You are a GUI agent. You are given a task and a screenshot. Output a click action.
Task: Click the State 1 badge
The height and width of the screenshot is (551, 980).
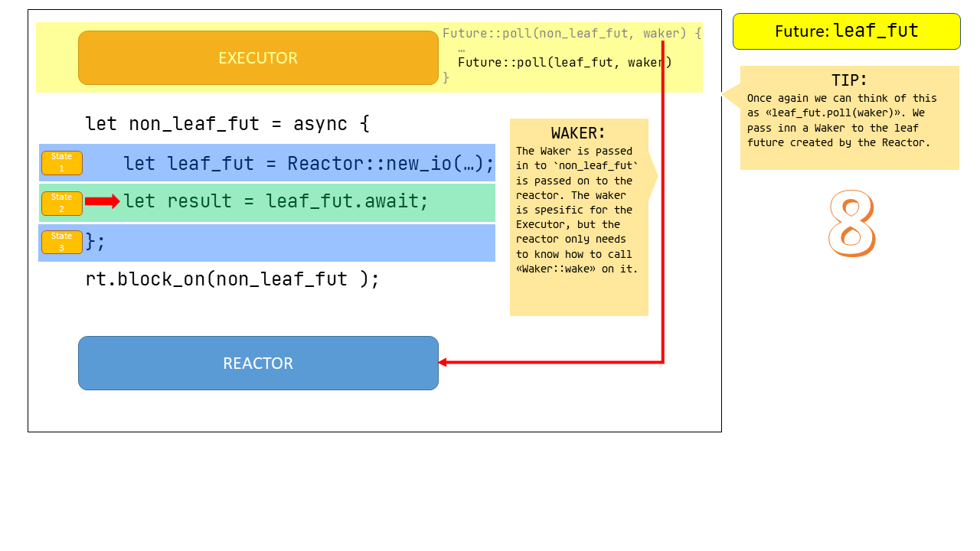point(61,163)
